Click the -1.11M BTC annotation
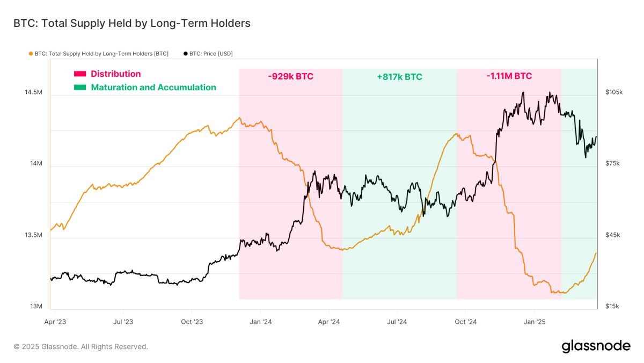This screenshot has width=644, height=363. tap(509, 76)
